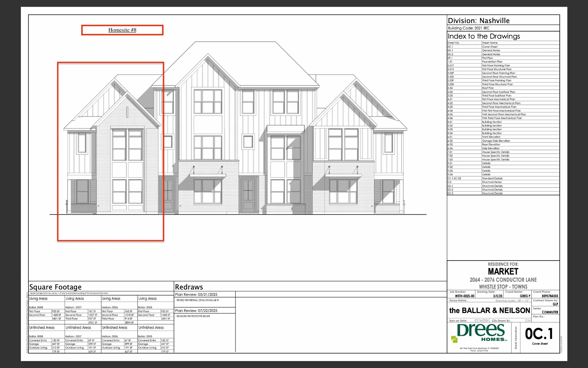Click the Redraws section heading

coord(189,287)
